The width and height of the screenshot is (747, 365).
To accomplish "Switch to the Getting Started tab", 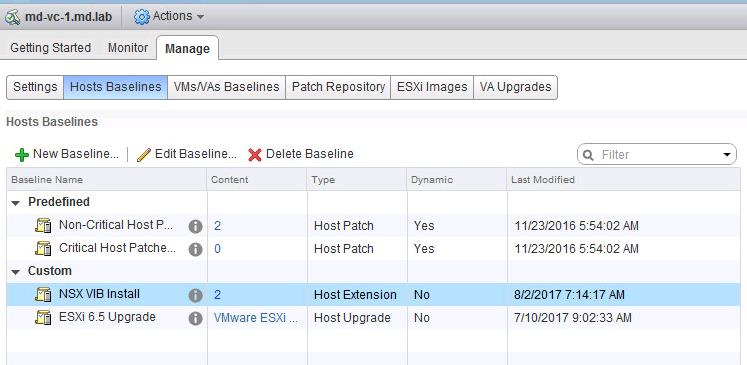I will [50, 48].
